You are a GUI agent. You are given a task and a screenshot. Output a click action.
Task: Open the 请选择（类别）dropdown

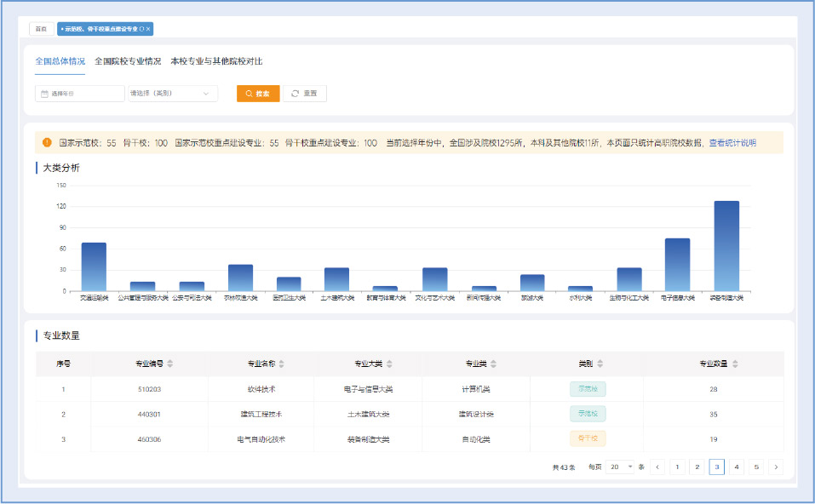coord(173,94)
